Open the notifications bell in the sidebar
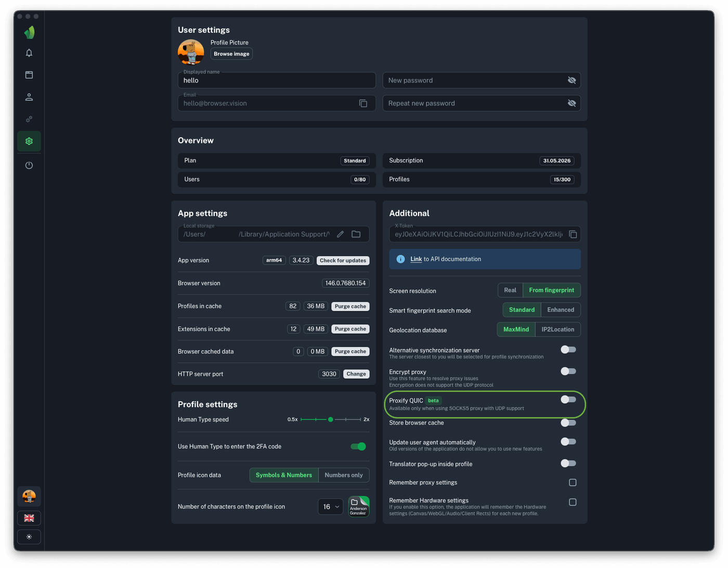The width and height of the screenshot is (728, 568). [29, 53]
